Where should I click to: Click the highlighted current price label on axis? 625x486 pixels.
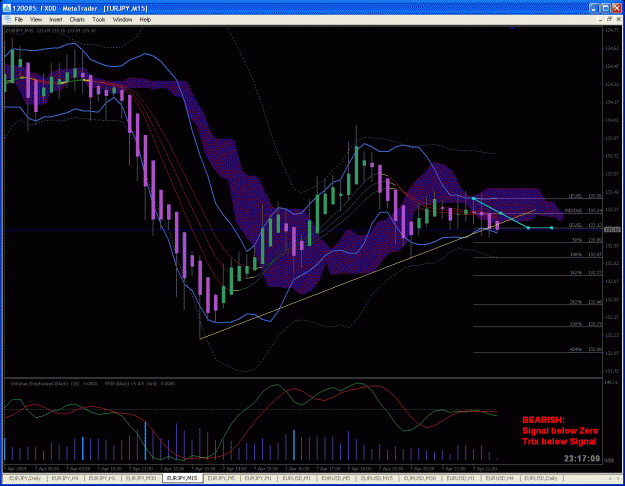612,229
